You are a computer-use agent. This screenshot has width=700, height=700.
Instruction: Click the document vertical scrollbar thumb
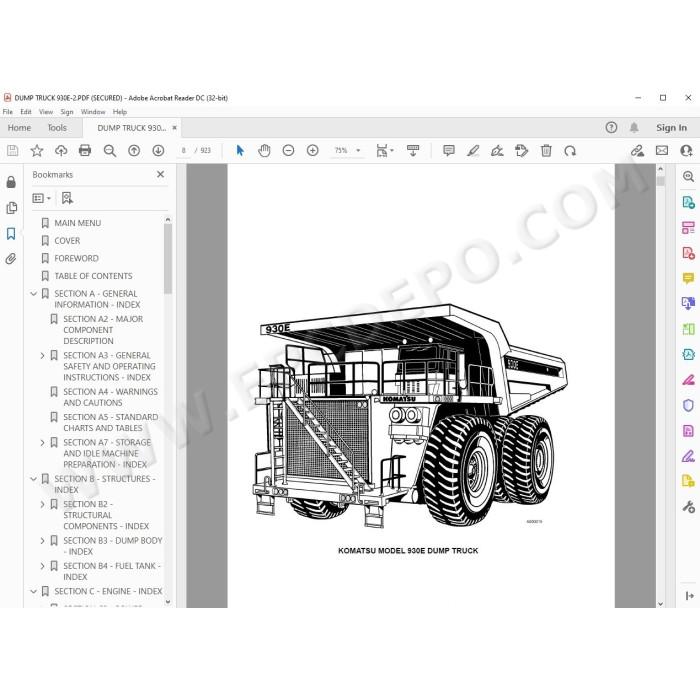pos(661,181)
